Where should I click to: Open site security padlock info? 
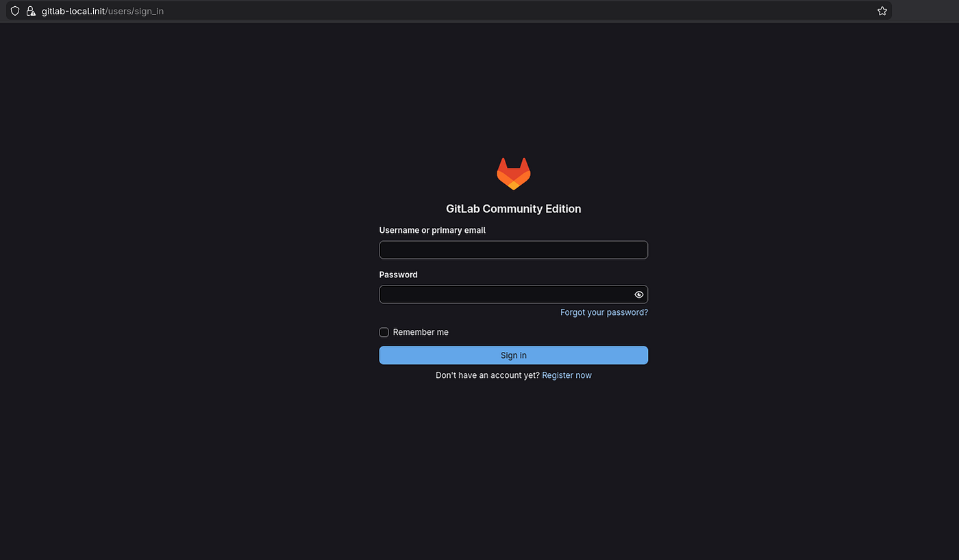[30, 11]
